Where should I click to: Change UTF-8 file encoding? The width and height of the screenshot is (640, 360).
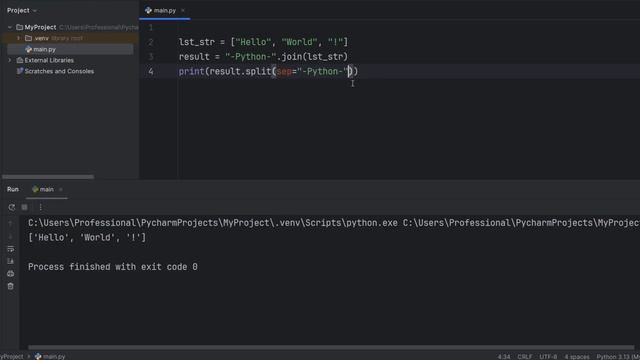click(x=548, y=357)
